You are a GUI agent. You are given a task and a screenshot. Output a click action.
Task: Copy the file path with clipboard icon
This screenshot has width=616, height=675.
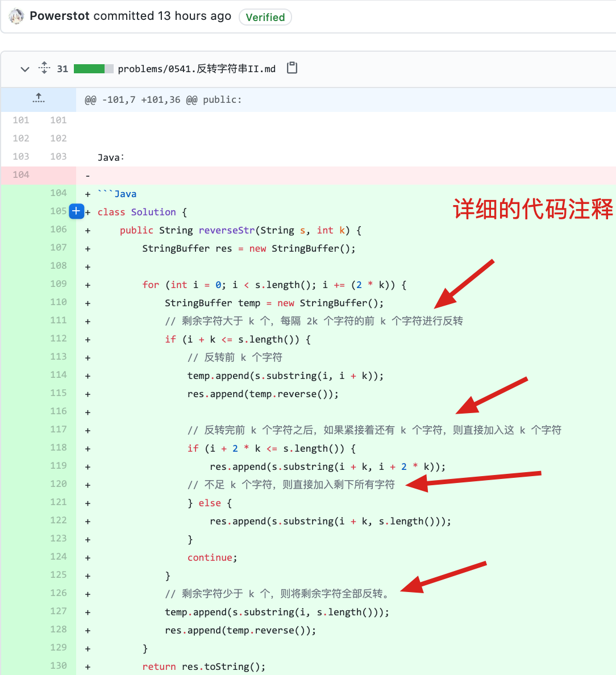point(292,68)
